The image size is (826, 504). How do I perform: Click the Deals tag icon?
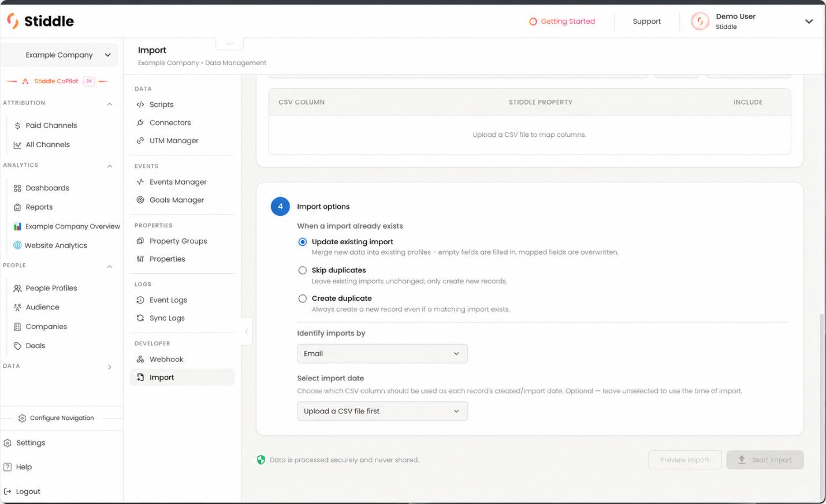coord(17,346)
